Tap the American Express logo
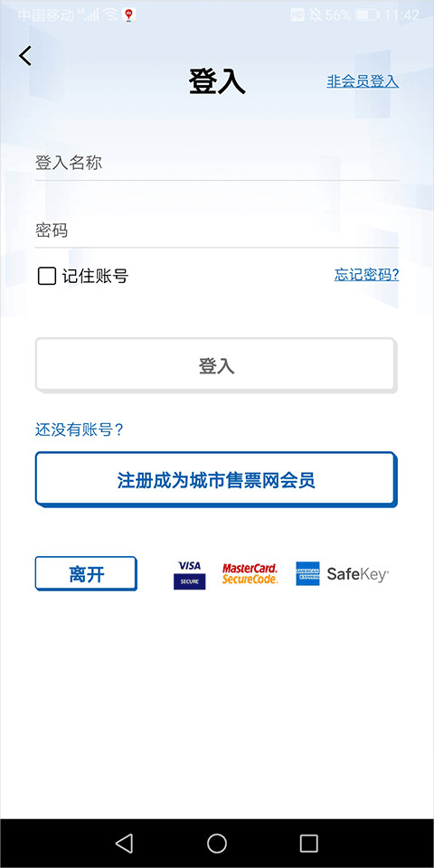Screen dimensions: 434x868 pos(307,574)
